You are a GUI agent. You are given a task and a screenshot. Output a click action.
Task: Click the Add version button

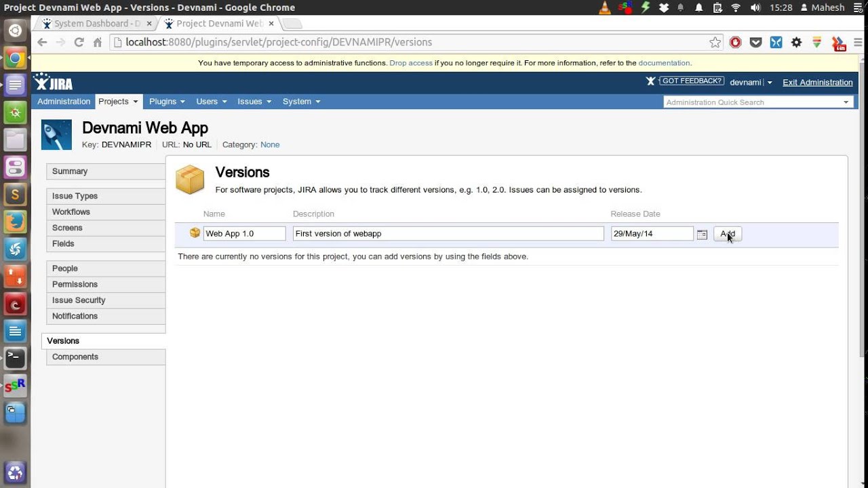point(728,234)
